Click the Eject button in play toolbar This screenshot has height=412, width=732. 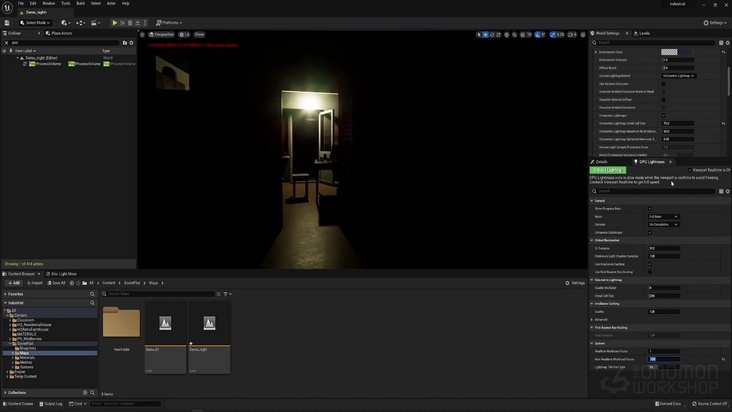[137, 22]
